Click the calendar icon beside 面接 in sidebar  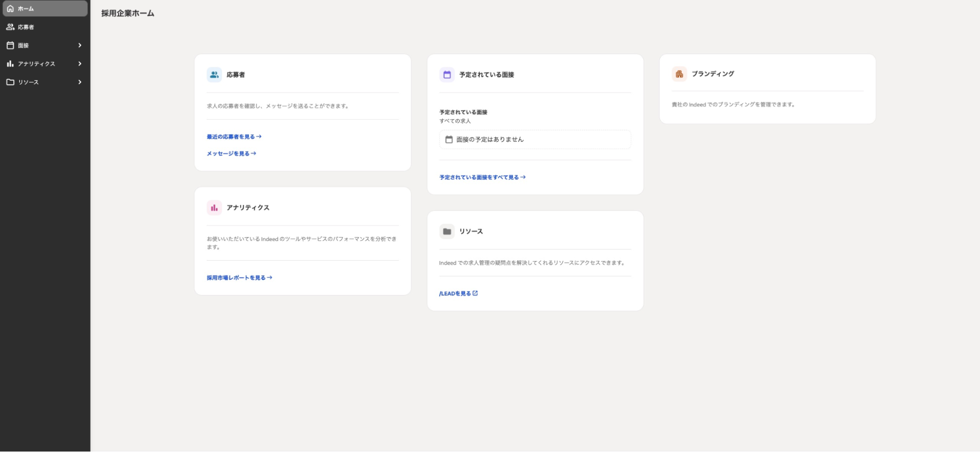10,45
